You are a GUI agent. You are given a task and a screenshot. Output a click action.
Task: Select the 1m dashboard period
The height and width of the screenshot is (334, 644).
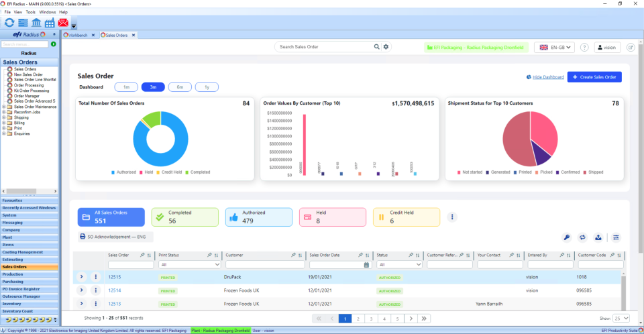tap(126, 87)
